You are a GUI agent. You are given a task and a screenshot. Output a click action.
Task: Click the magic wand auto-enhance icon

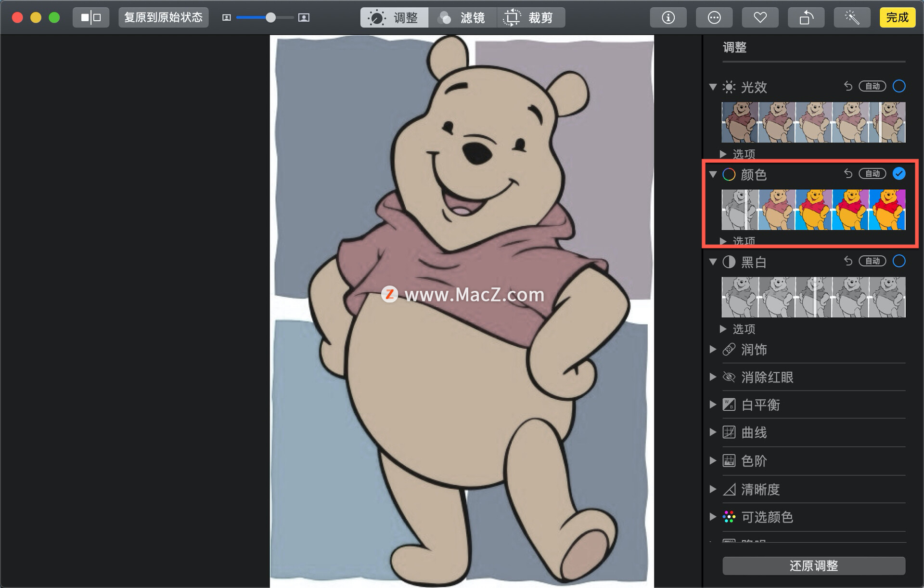coord(852,18)
